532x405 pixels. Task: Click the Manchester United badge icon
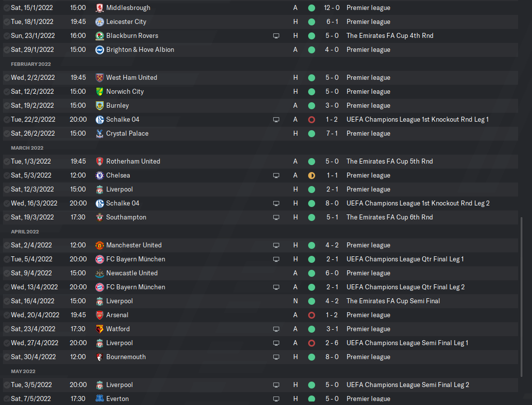point(100,245)
